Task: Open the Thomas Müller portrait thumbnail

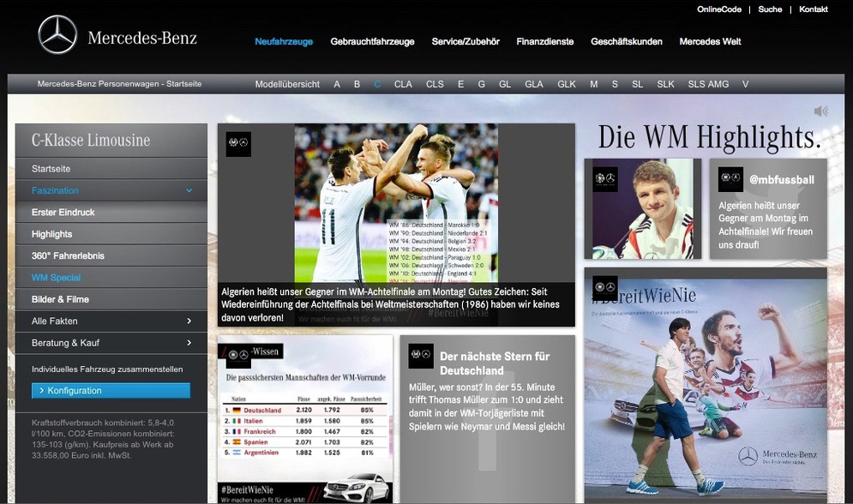Action: 642,209
